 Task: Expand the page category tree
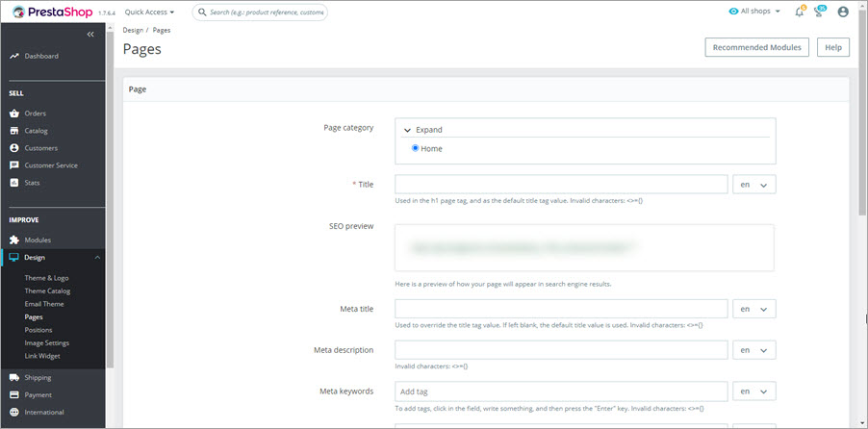[423, 130]
